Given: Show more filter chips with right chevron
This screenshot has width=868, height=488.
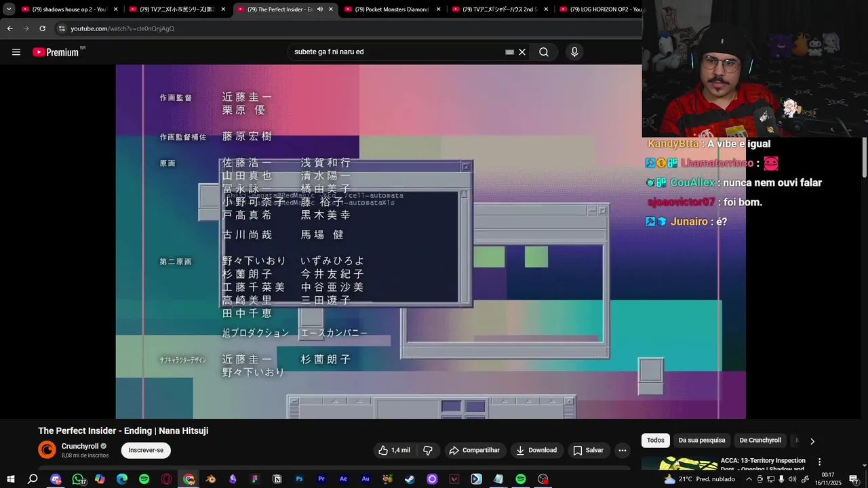Looking at the screenshot, I should [812, 441].
